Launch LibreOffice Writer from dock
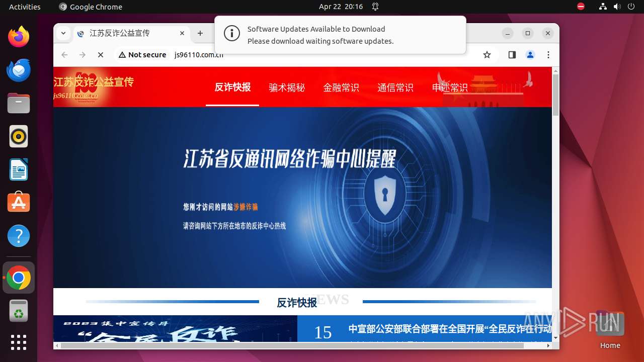644x362 pixels. [x=19, y=169]
